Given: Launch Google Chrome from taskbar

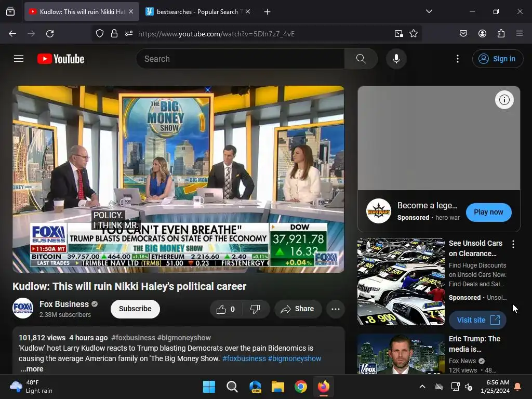Looking at the screenshot, I should [x=301, y=387].
